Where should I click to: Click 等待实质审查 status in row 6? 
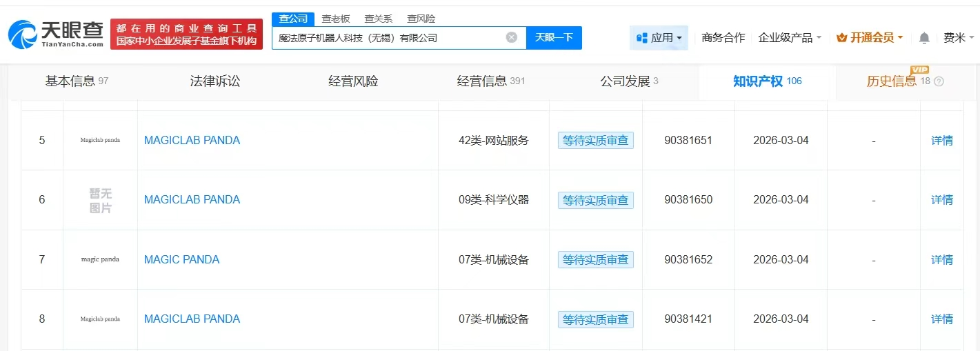point(596,200)
